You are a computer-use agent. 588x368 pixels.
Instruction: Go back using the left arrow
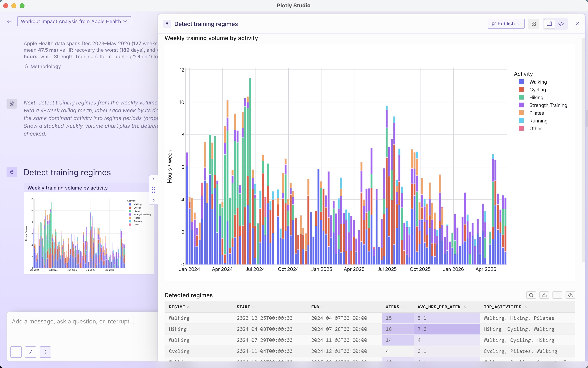(9, 21)
